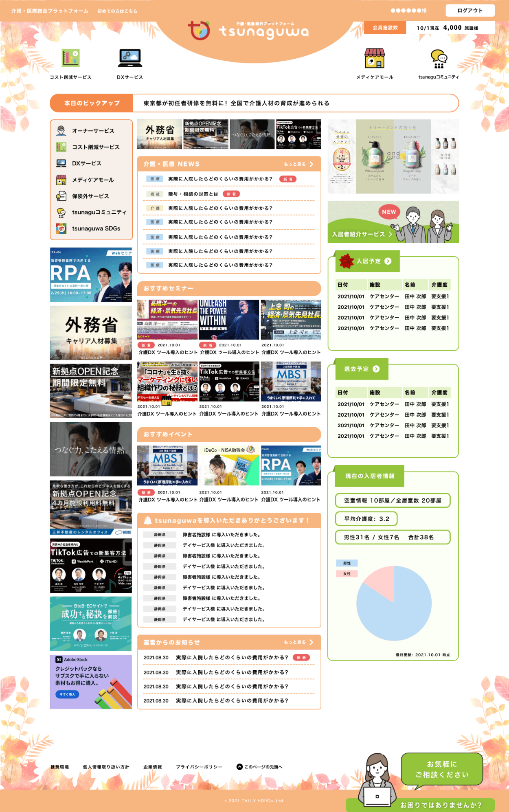Click the ログアウト button
Image resolution: width=509 pixels, height=812 pixels.
(x=470, y=11)
